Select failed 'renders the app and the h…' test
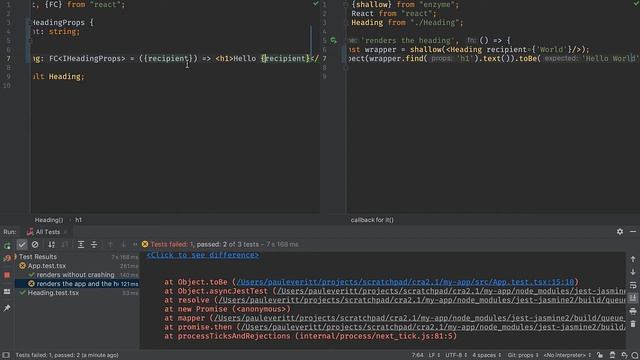Screen dimensions: 640x360 pos(78,284)
